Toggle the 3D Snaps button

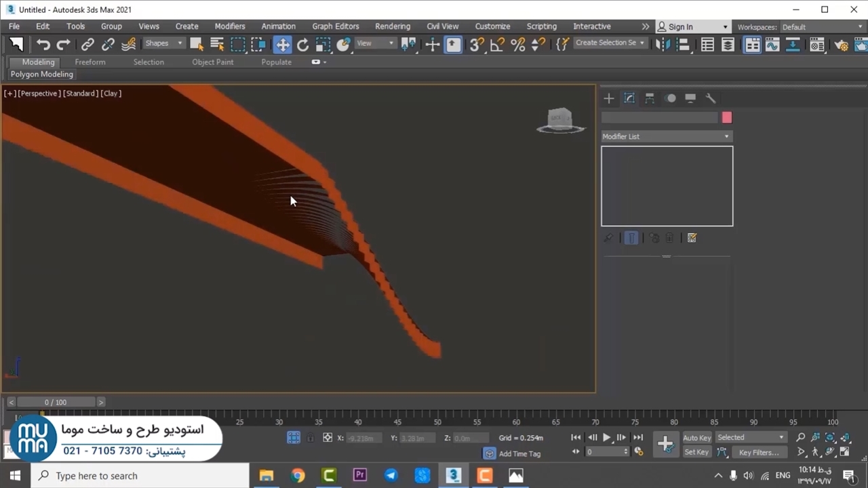click(477, 45)
